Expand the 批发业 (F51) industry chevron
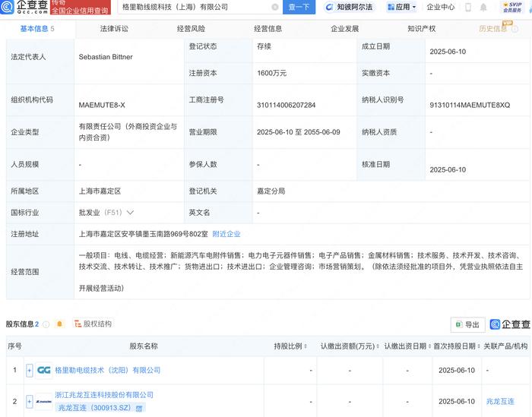 pos(130,213)
